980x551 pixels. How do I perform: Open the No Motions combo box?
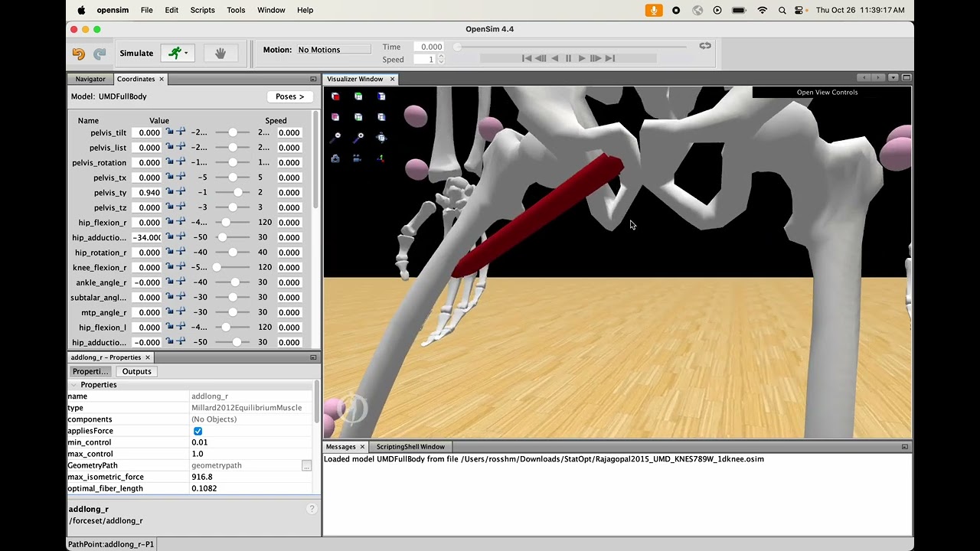333,50
